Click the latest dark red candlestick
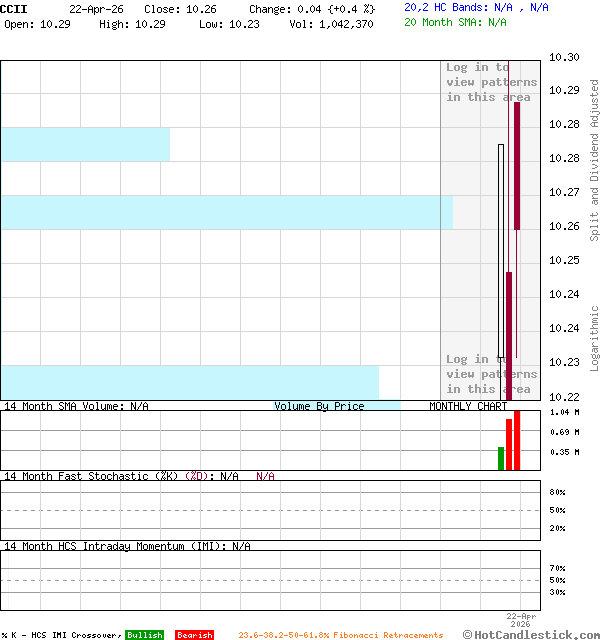The image size is (600, 640). click(517, 165)
